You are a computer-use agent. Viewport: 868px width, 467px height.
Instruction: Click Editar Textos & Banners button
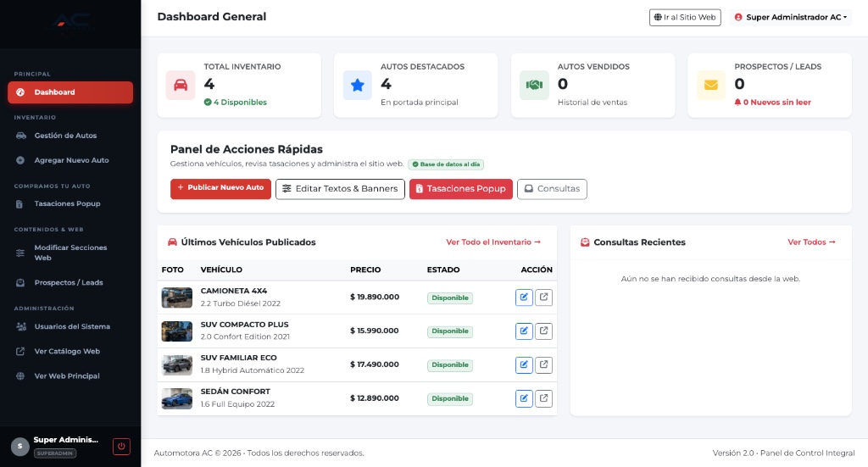coord(340,189)
